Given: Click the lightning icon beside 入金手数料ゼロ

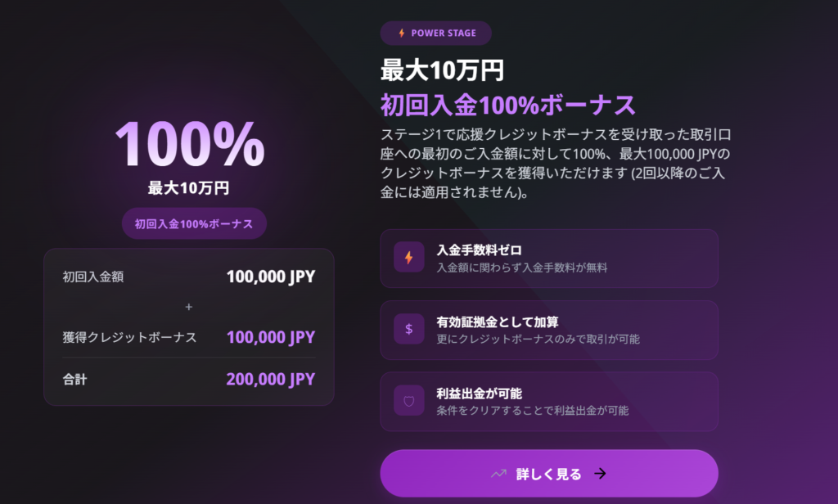Looking at the screenshot, I should [409, 258].
